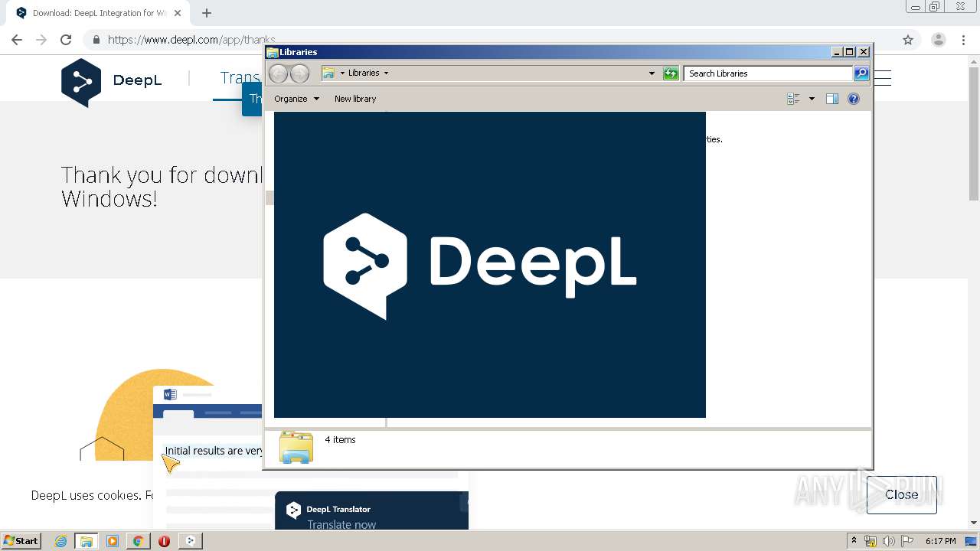This screenshot has height=551, width=980.
Task: Click the '4 items' status text
Action: (340, 439)
